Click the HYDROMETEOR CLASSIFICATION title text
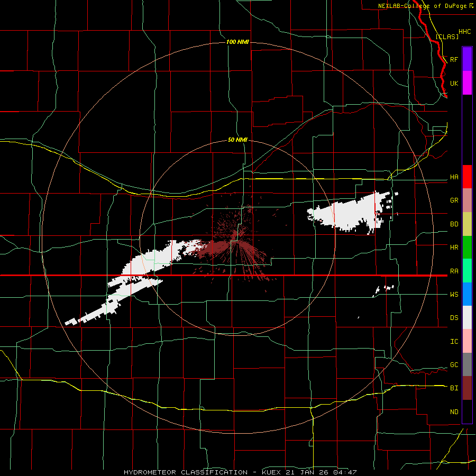 tap(186, 472)
